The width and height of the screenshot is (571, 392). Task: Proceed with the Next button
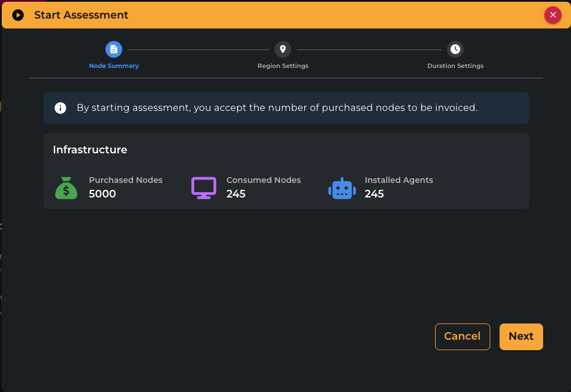(x=521, y=337)
